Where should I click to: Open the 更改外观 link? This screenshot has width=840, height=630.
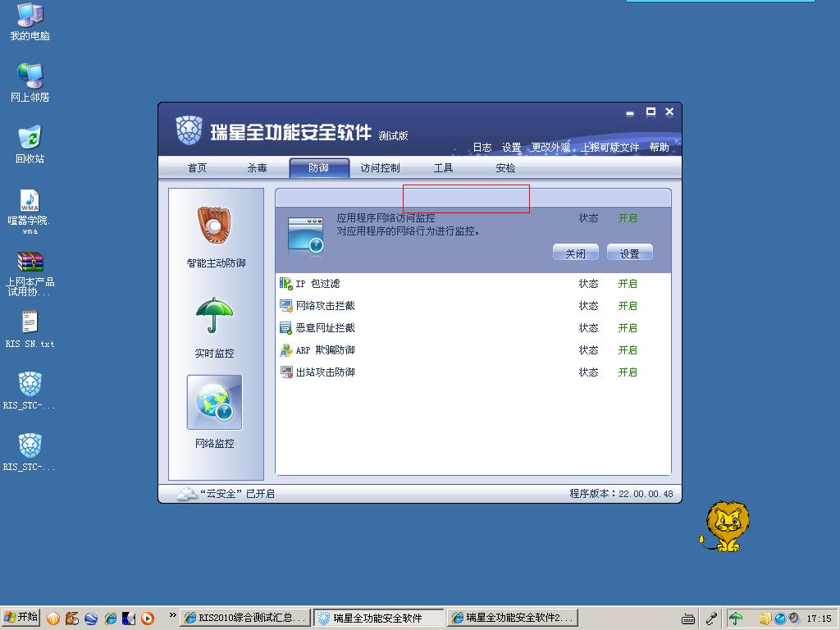point(550,148)
